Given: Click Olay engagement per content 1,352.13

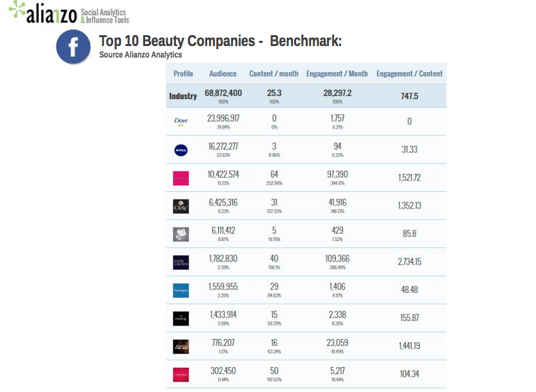Looking at the screenshot, I should point(409,205).
